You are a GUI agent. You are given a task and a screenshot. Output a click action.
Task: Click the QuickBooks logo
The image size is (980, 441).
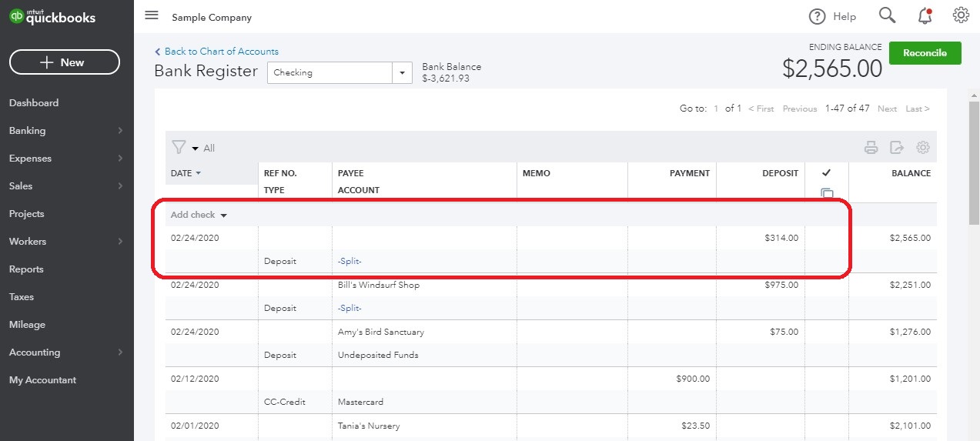[x=52, y=16]
